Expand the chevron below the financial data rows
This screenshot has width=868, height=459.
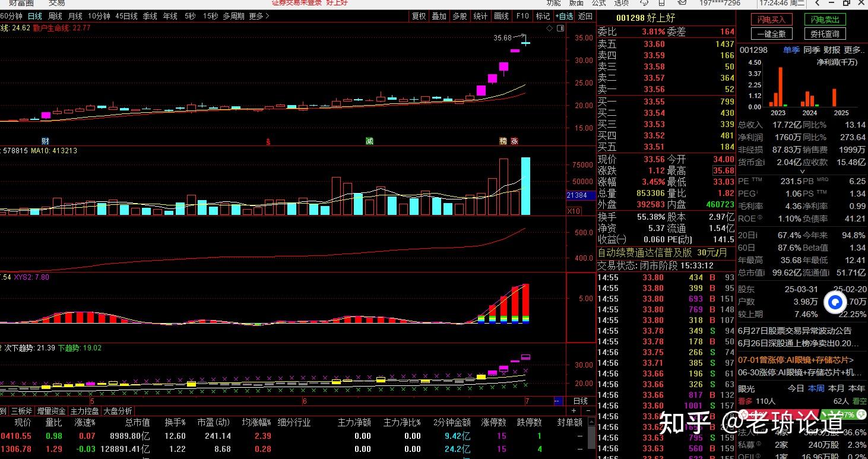pyautogui.click(x=803, y=172)
